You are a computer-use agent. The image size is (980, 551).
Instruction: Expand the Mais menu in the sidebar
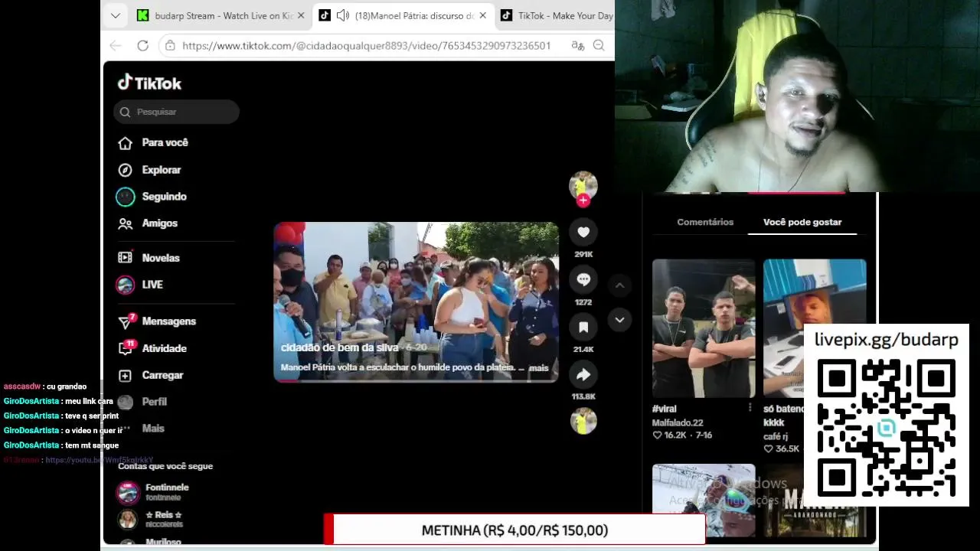[x=142, y=429]
